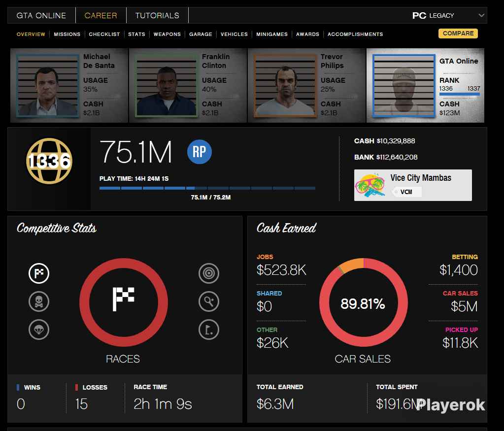This screenshot has height=431, width=504.
Task: Click the PLAY TIME: 14H 24M 1S text
Action: pyautogui.click(x=134, y=178)
